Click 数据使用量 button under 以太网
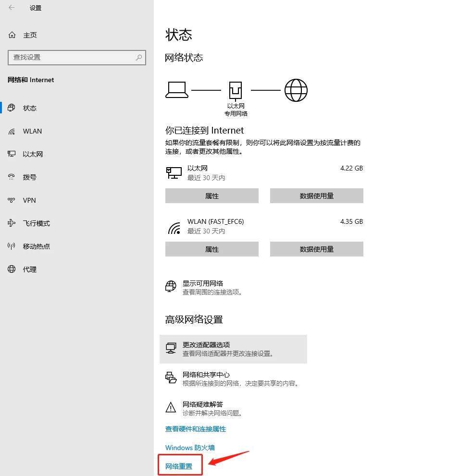Viewport: 472px width, 476px height. [x=316, y=196]
